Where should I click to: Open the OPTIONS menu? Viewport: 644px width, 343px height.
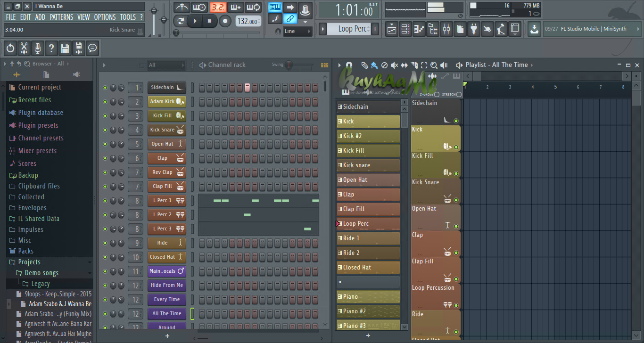pos(105,17)
